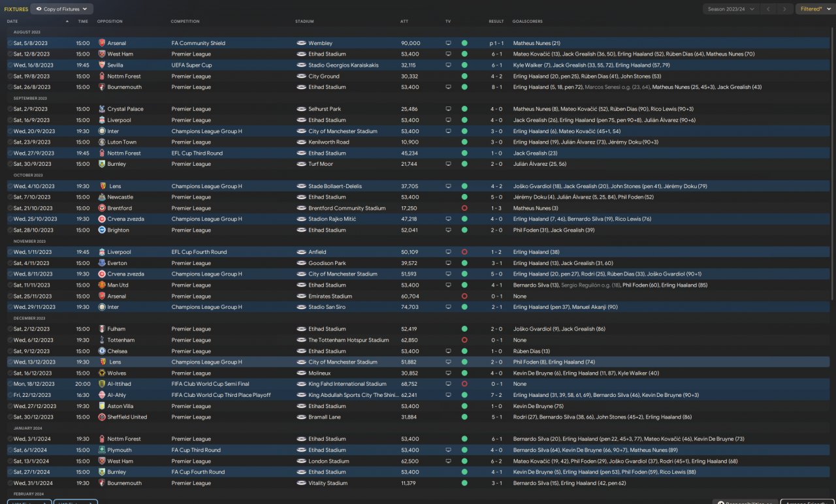Sort by the Att column header
Image resolution: width=836 pixels, height=504 pixels.
tap(404, 22)
